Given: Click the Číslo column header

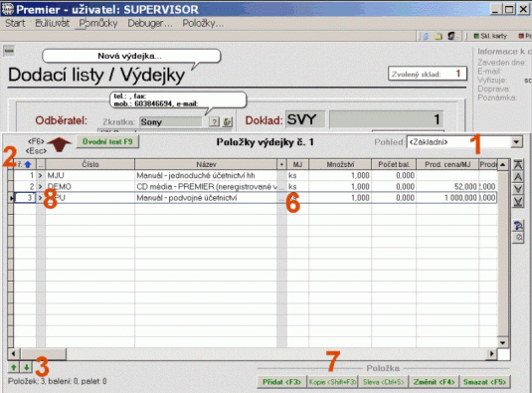Looking at the screenshot, I should (90, 164).
